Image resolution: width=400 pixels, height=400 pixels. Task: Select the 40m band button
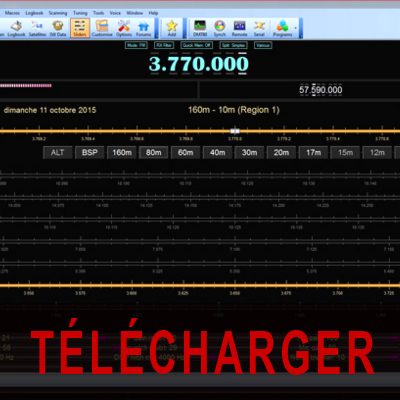point(217,153)
